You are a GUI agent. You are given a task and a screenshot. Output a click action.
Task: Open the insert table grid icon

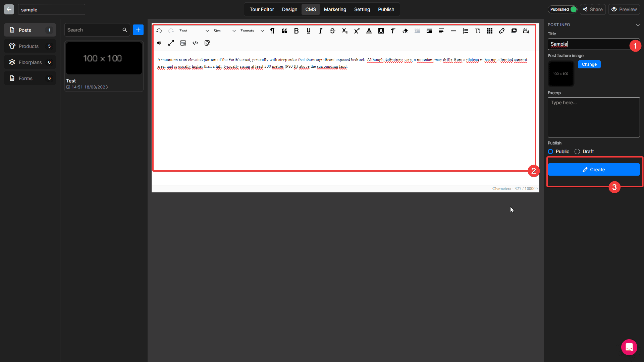click(489, 31)
